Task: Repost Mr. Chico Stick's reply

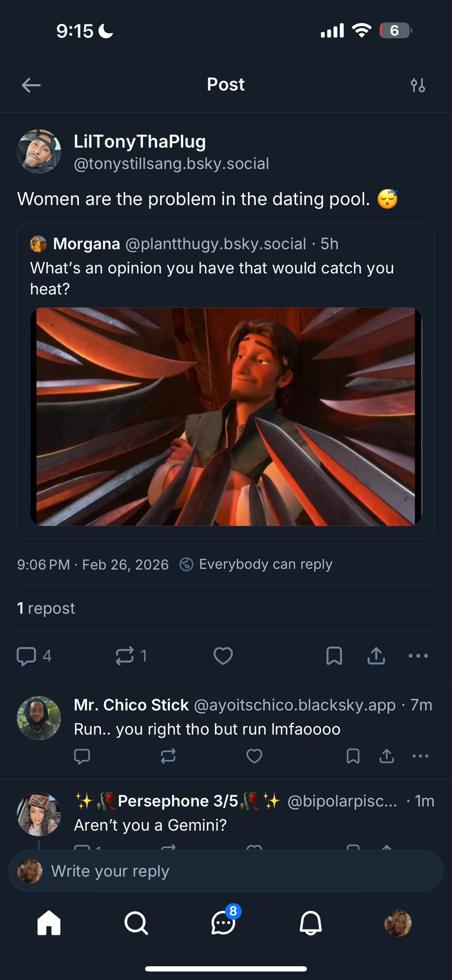Action: (168, 756)
